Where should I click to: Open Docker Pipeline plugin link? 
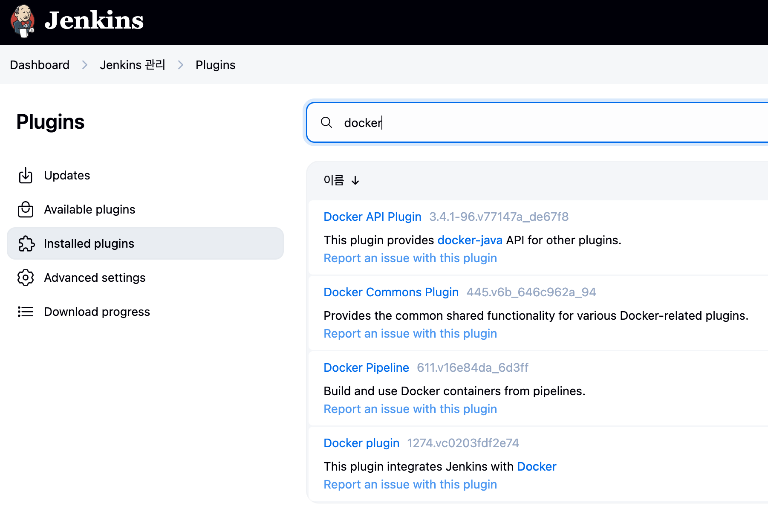coord(366,367)
